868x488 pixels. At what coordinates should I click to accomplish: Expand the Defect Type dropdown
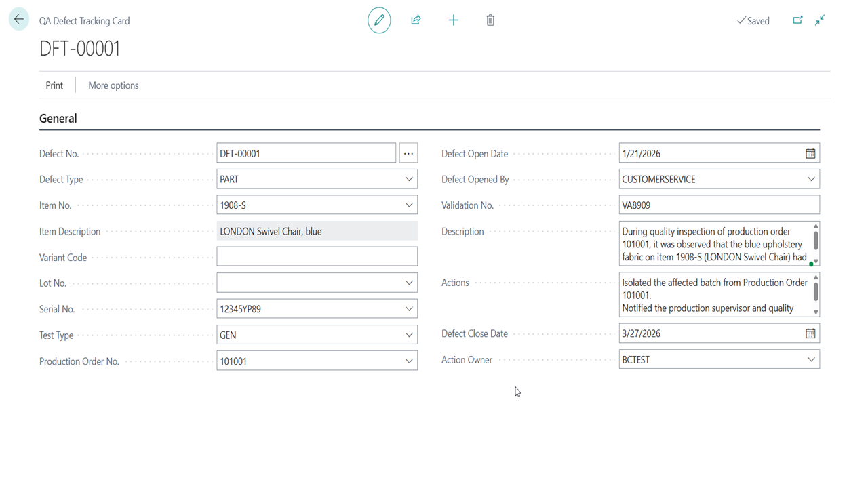[x=409, y=180]
